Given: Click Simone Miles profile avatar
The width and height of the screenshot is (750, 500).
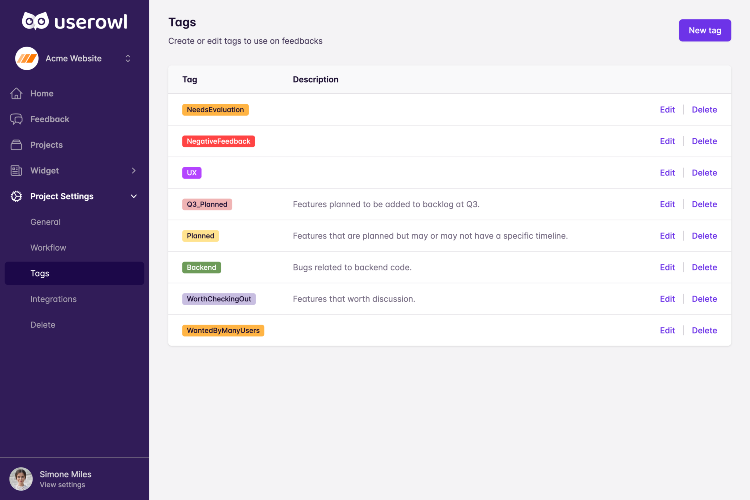Looking at the screenshot, I should point(21,479).
